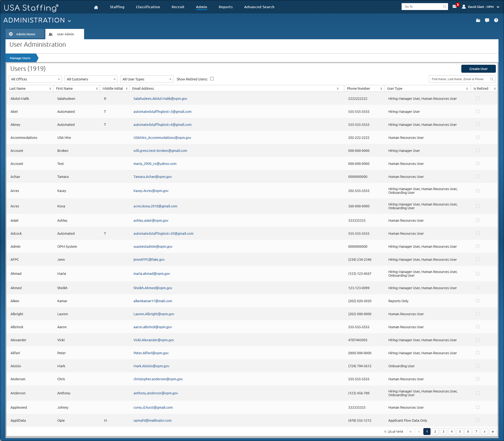
Task: Toggle Is Retired checkbox for Aiken
Action: (478, 301)
